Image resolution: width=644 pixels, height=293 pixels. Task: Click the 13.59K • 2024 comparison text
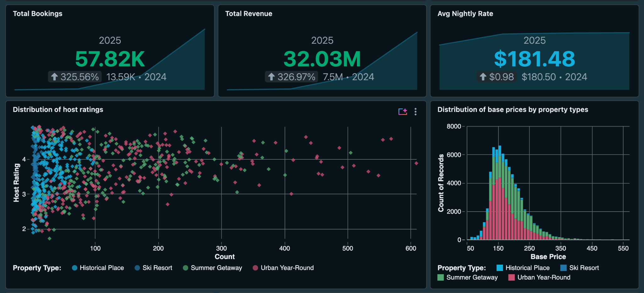click(x=136, y=77)
